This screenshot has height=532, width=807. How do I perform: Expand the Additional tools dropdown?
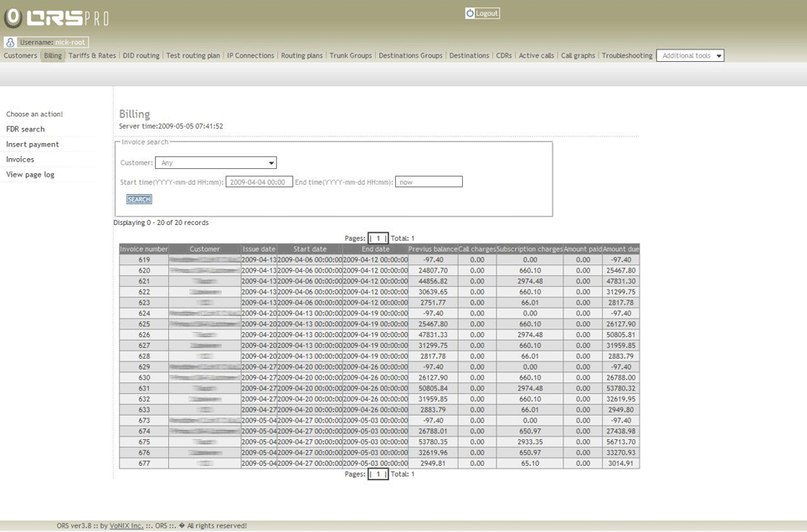tap(690, 56)
